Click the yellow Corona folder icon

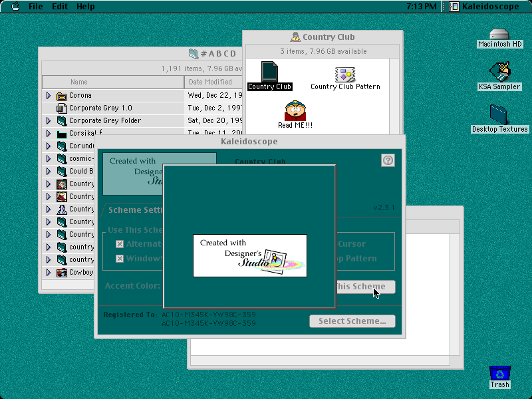point(61,96)
